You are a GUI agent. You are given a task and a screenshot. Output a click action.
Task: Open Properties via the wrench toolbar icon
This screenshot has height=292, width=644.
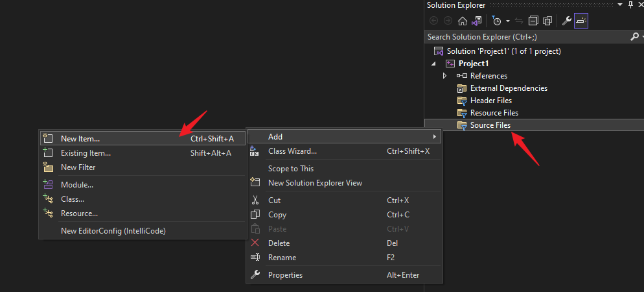[x=567, y=21]
